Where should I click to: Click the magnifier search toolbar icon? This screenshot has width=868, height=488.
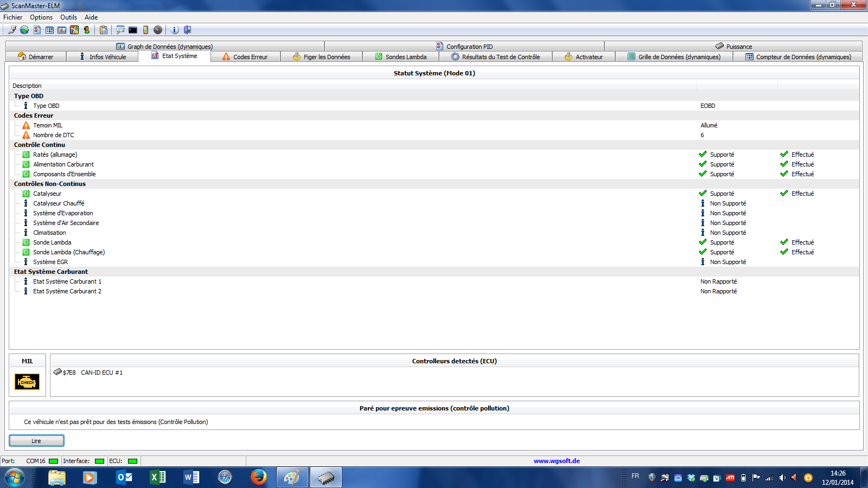point(120,30)
